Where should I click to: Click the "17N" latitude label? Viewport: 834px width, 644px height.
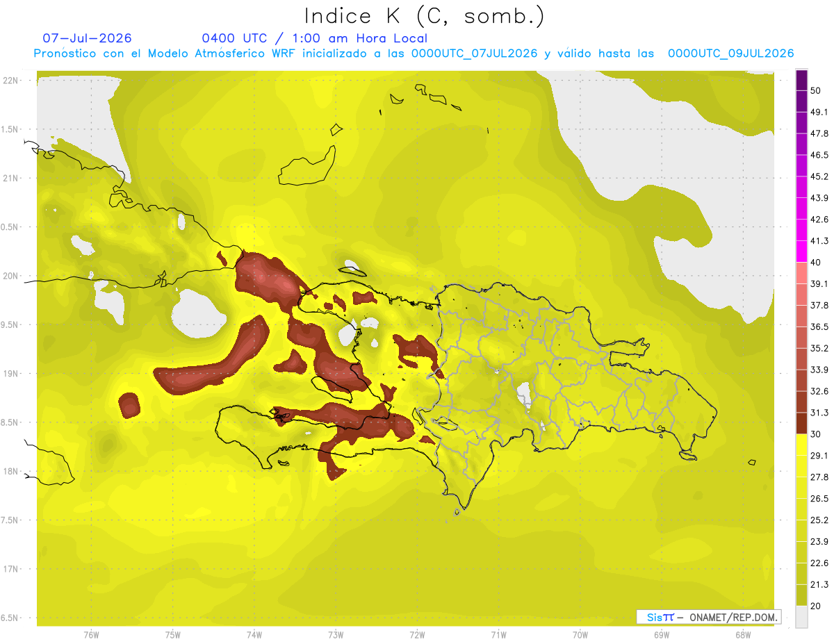click(10, 569)
